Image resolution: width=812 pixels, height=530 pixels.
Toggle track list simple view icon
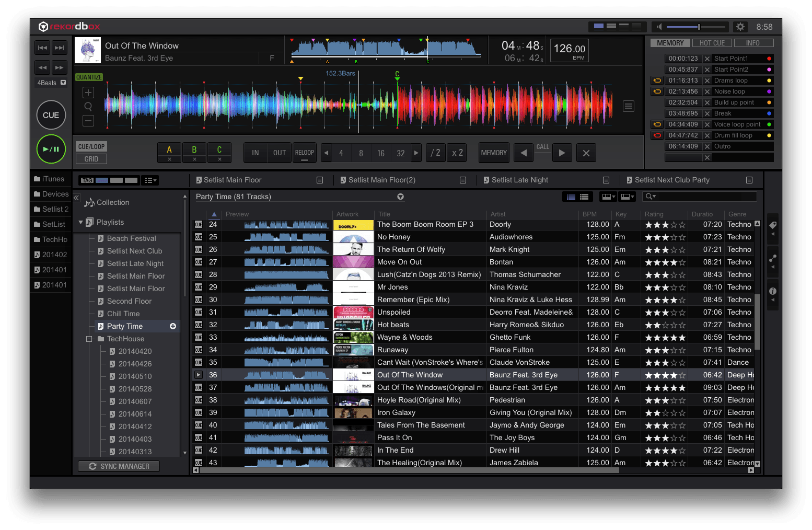click(571, 197)
